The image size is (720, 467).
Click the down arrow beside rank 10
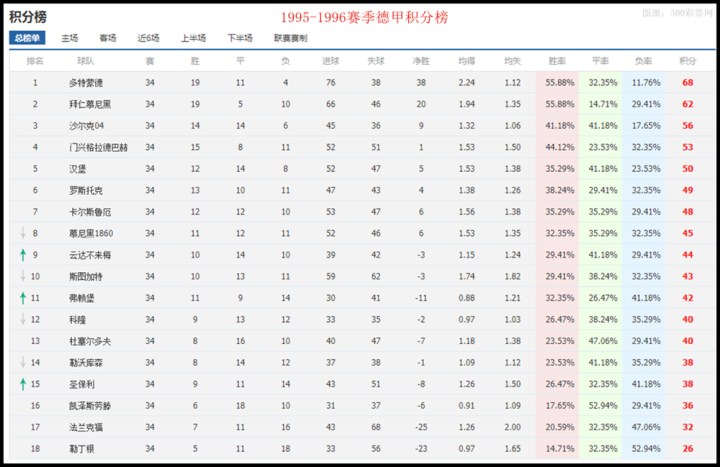(x=21, y=276)
